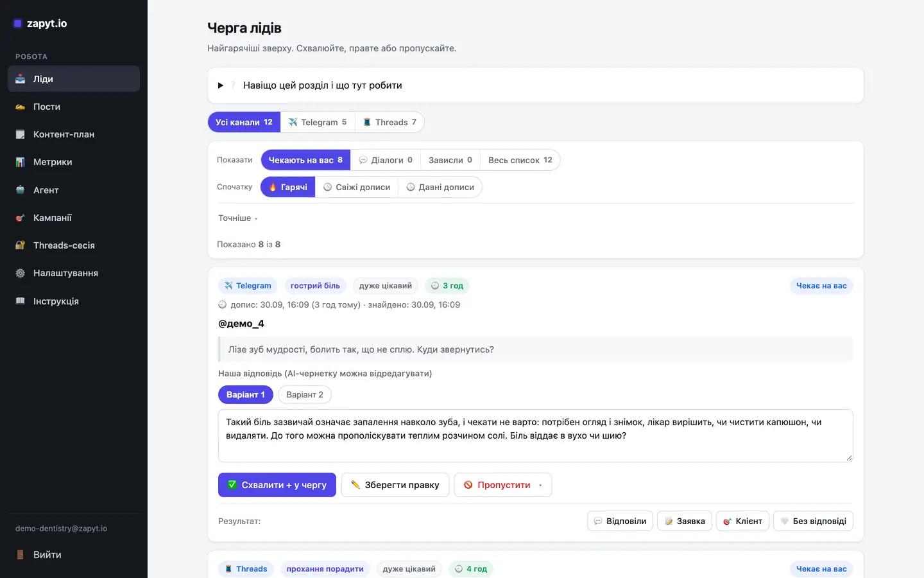Filter by Діалоги status
Image resolution: width=924 pixels, height=578 pixels.
pos(386,160)
